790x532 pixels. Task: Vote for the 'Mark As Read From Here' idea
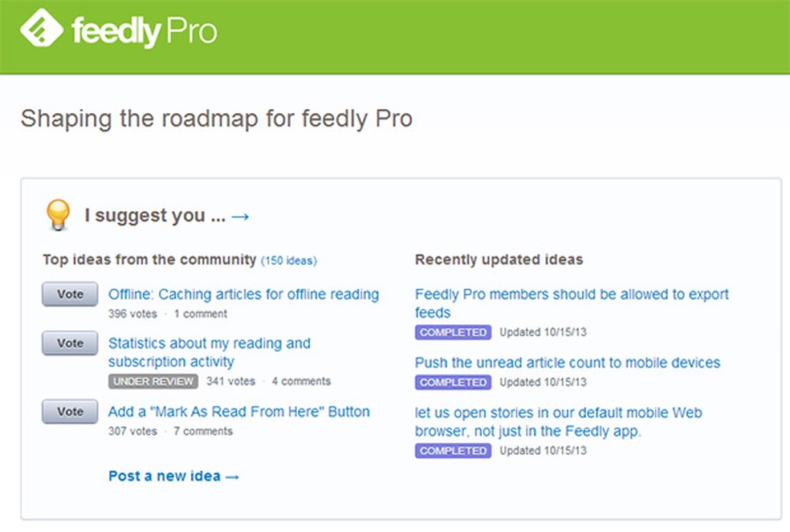69,411
